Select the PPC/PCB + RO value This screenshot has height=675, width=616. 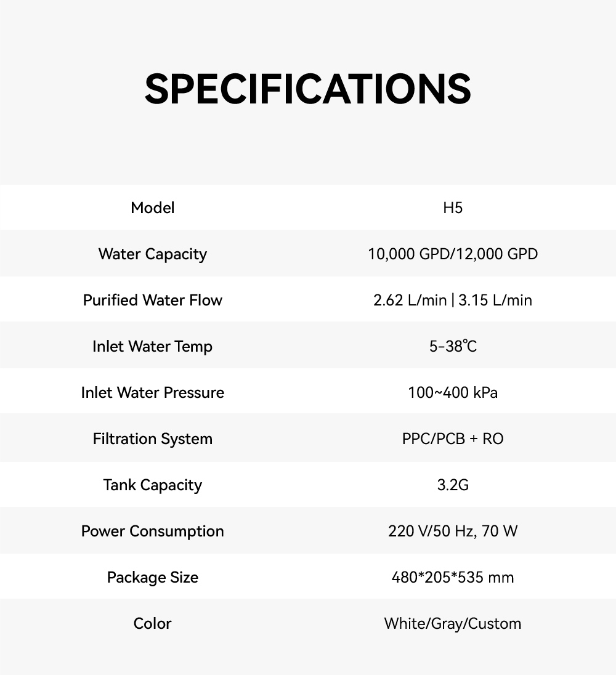(x=453, y=439)
